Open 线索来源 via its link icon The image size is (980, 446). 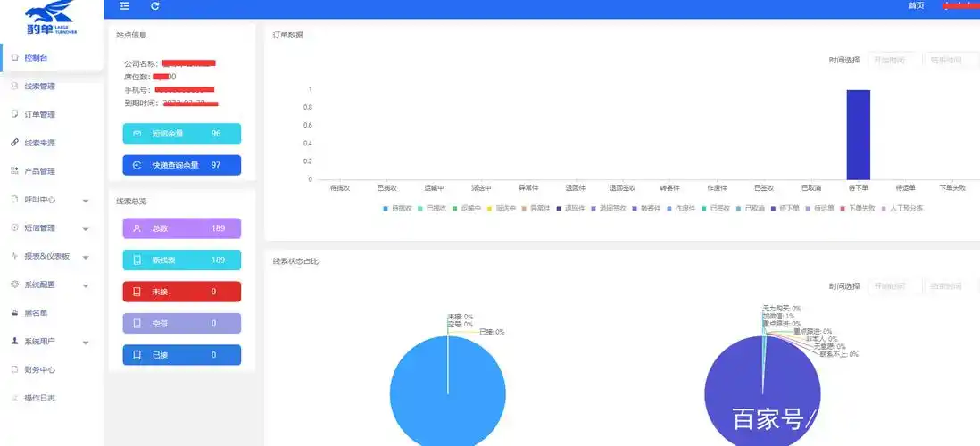coord(15,143)
